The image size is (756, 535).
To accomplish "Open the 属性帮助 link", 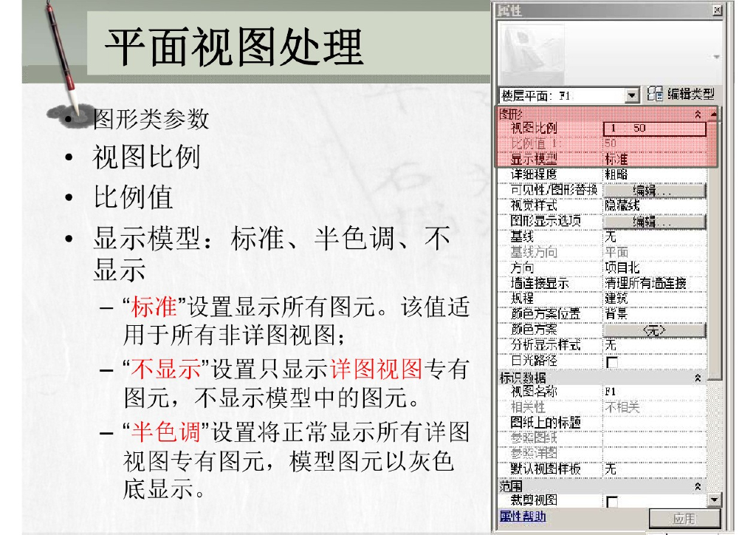I will point(523,517).
